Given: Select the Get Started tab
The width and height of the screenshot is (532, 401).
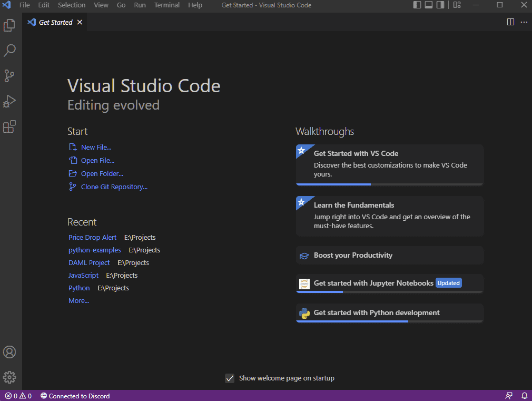Looking at the screenshot, I should click(55, 22).
